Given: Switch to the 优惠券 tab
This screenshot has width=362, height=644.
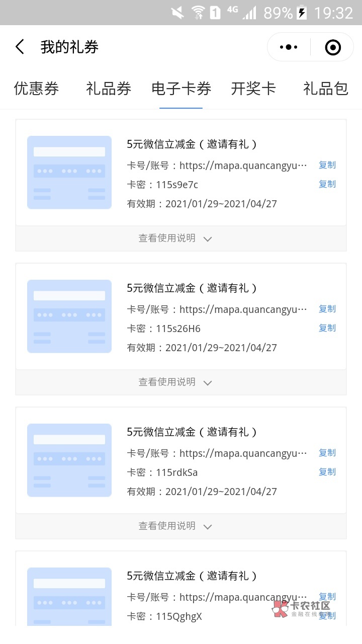Looking at the screenshot, I should point(36,89).
